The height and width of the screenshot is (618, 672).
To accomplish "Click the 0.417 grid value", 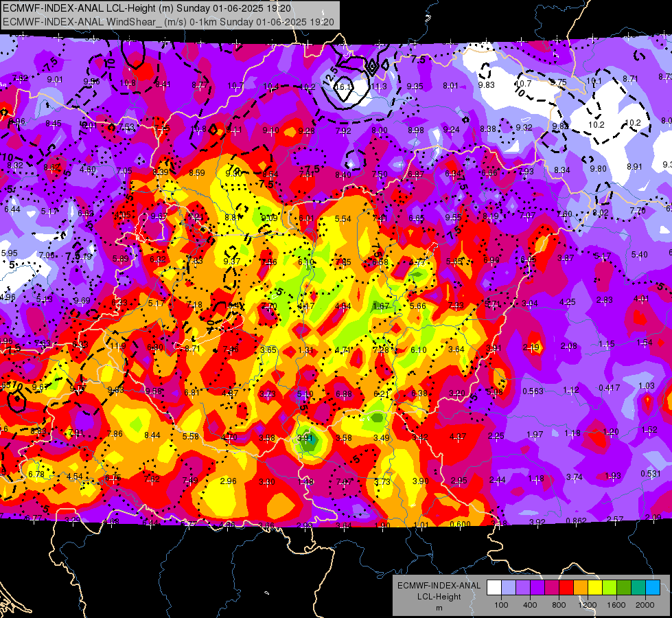I will [609, 388].
